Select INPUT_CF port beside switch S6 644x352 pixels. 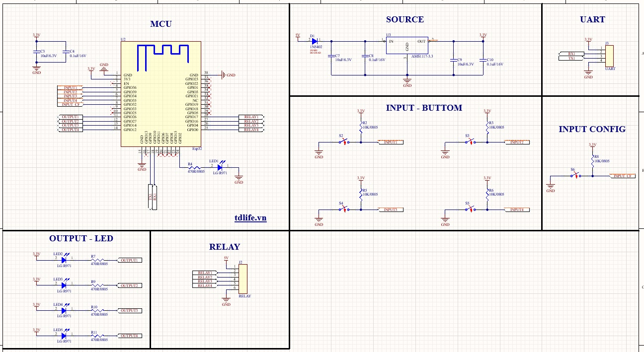point(623,176)
